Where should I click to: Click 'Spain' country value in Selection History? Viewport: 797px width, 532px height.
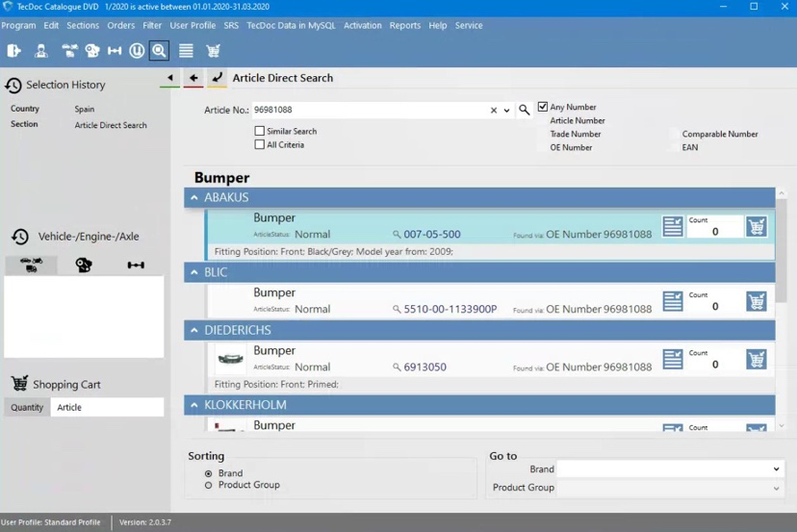[x=85, y=110]
